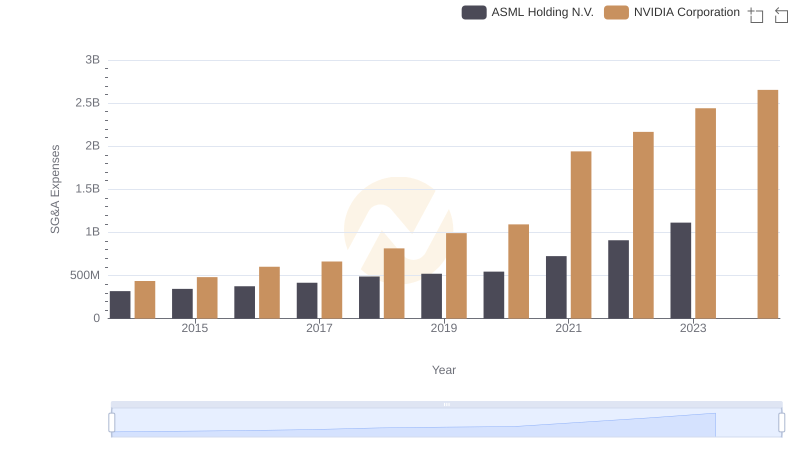This screenshot has width=800, height=461.
Task: Click the ASML bar for 2015
Action: pos(182,303)
